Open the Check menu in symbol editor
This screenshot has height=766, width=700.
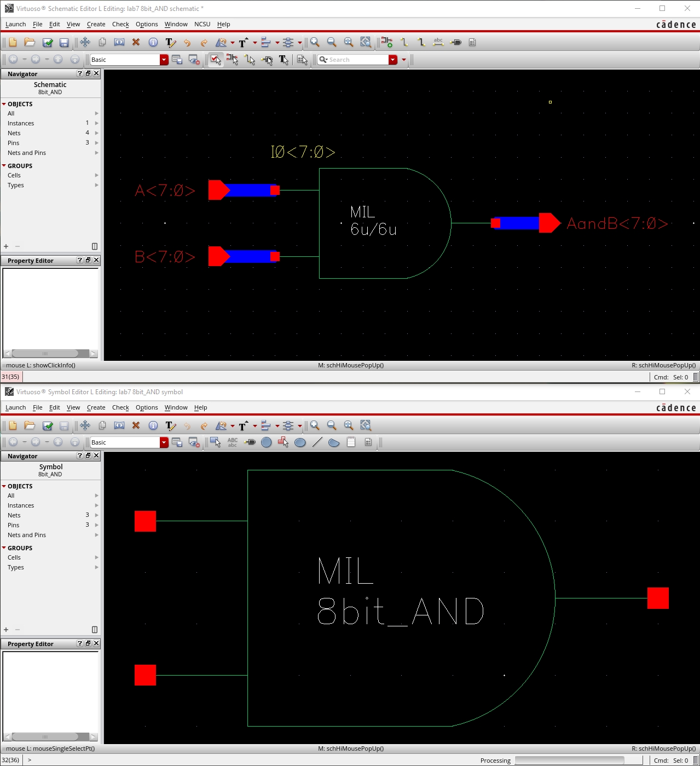click(x=120, y=407)
